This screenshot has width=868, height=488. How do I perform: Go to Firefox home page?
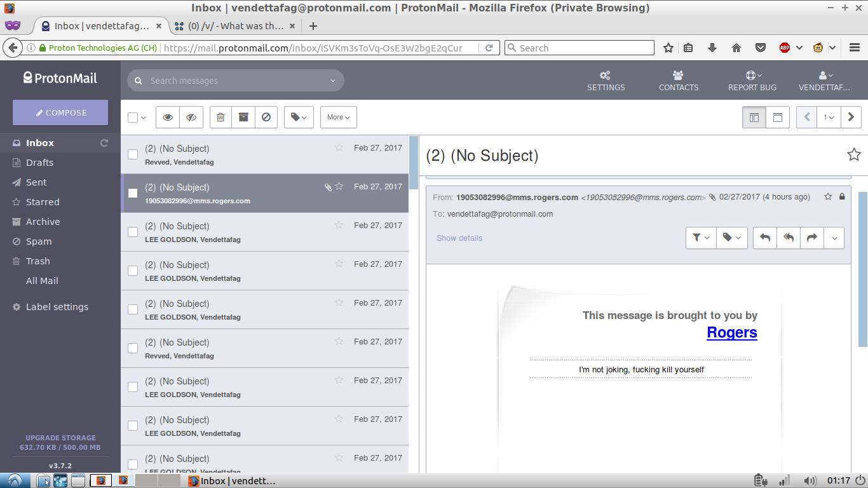pos(736,48)
